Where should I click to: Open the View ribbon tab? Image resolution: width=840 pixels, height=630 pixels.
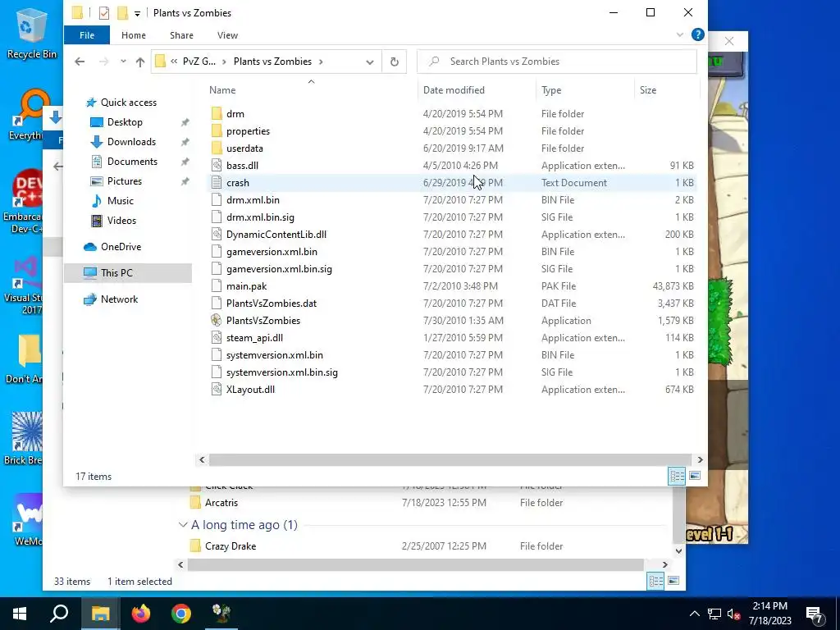click(227, 35)
